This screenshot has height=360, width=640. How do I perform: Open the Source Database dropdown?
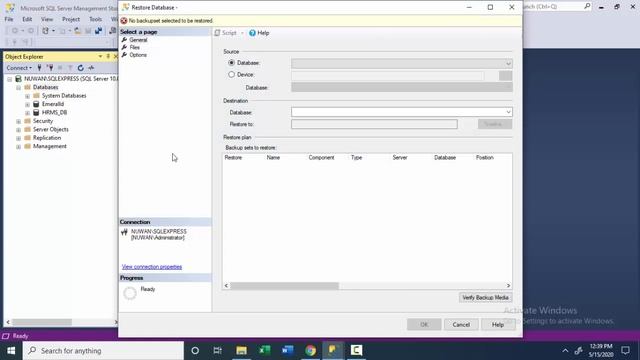[x=508, y=63]
